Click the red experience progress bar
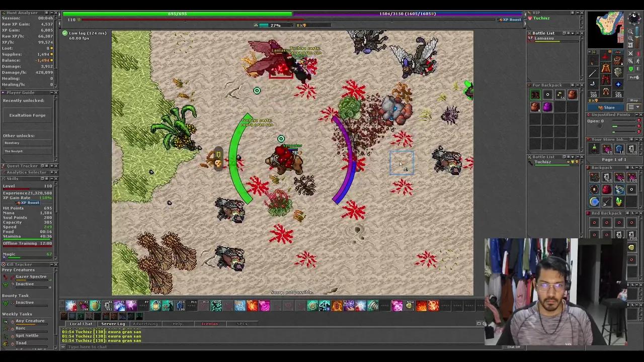This screenshot has height=362, width=644. tap(288, 20)
